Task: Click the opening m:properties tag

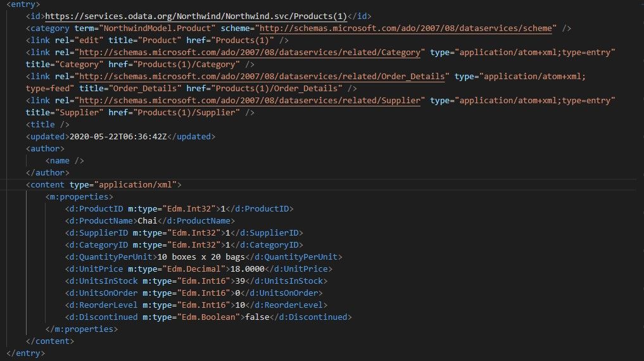Action: 79,197
